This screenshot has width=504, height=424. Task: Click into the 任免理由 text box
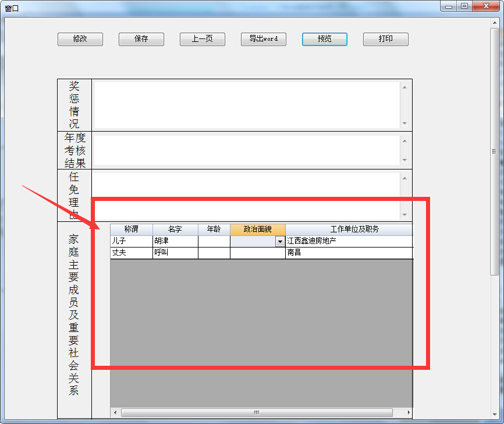pos(247,196)
